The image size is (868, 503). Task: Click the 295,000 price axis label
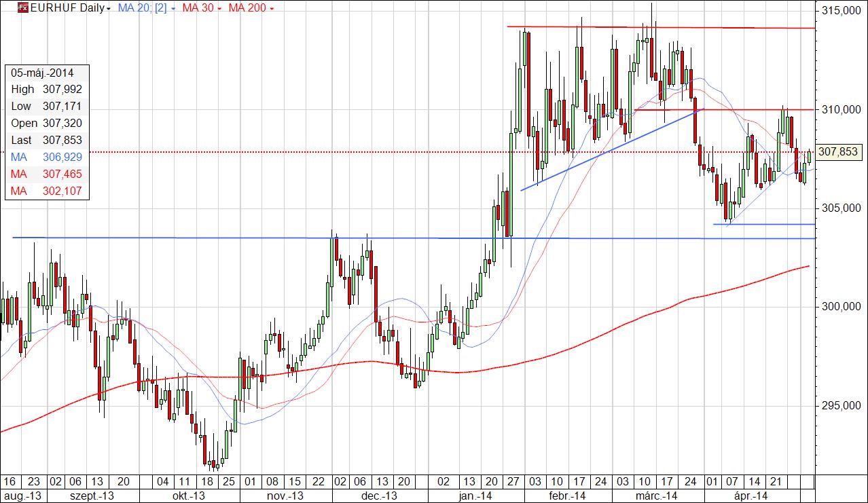coord(840,405)
